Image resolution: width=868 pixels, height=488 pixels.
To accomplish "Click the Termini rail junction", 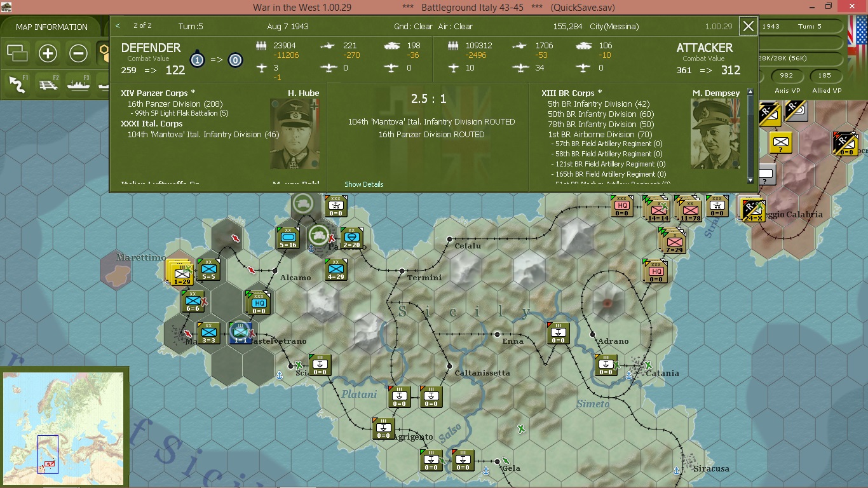I will click(402, 271).
